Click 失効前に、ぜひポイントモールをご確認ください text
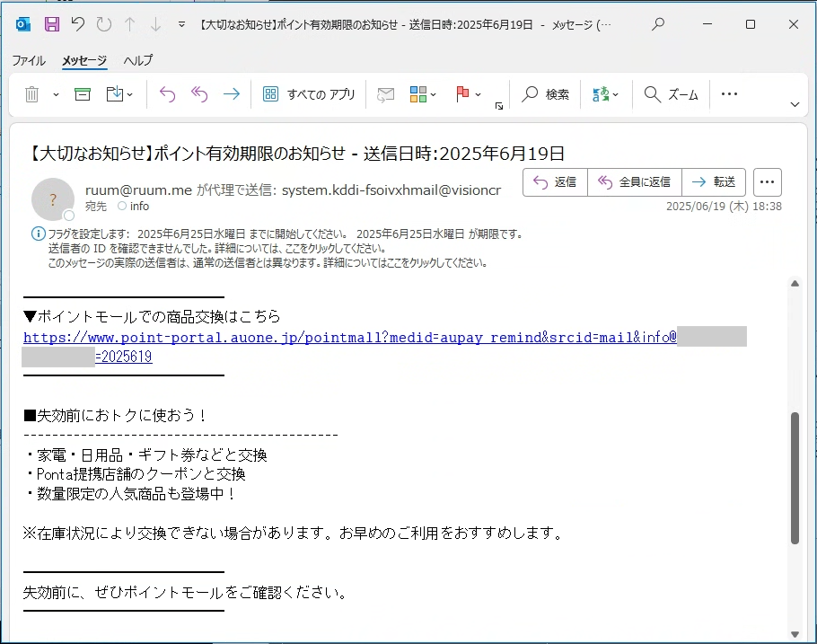 185,593
